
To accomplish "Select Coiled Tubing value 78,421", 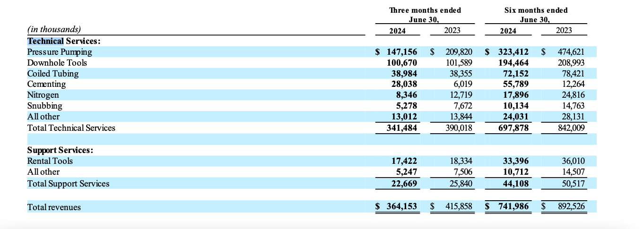I will (573, 74).
